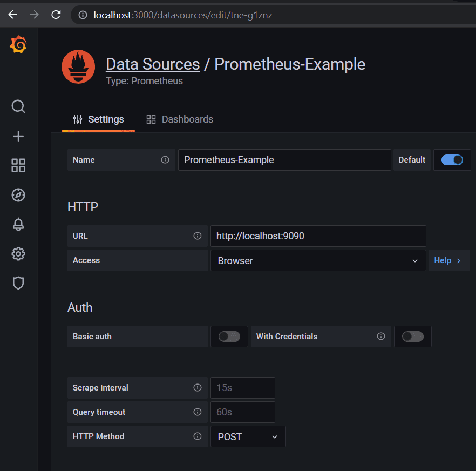Viewport: 476px width, 471px height.
Task: Switch to the Settings tab
Action: tap(98, 119)
